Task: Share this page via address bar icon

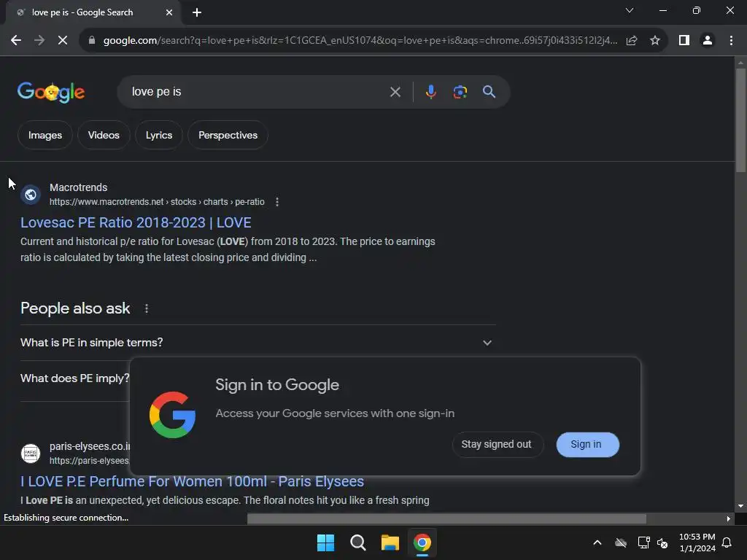Action: click(x=632, y=41)
